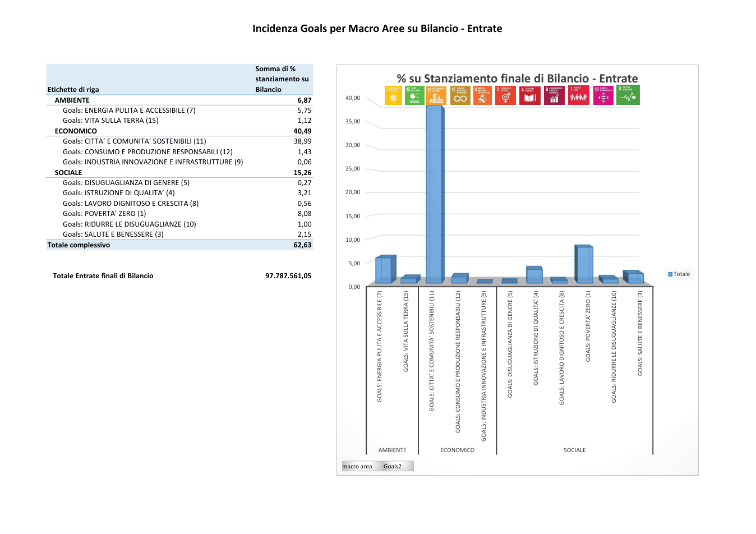Select the SDG 9 industry innovation icon
The image size is (756, 534).
pos(482,95)
